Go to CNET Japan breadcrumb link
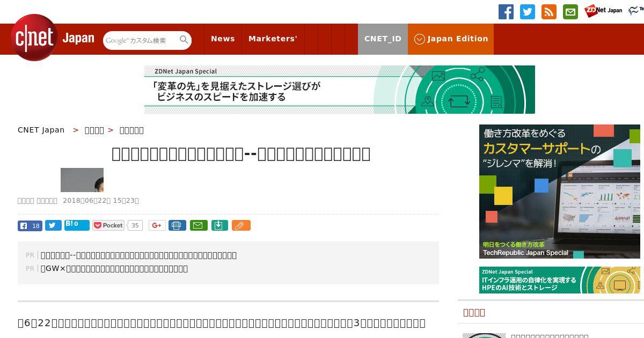Screen dimensions: 644x338 [x=41, y=130]
